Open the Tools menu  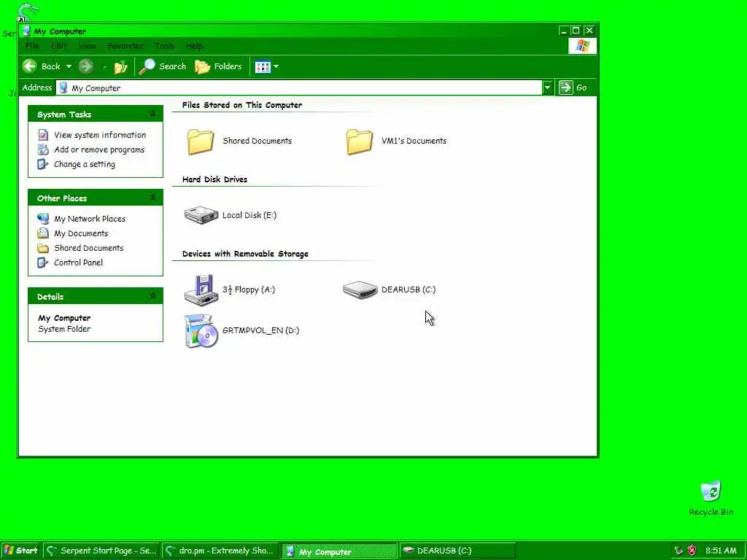point(165,46)
